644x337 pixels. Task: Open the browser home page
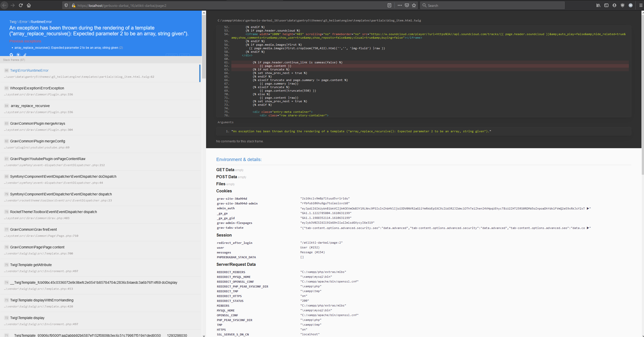pos(29,5)
